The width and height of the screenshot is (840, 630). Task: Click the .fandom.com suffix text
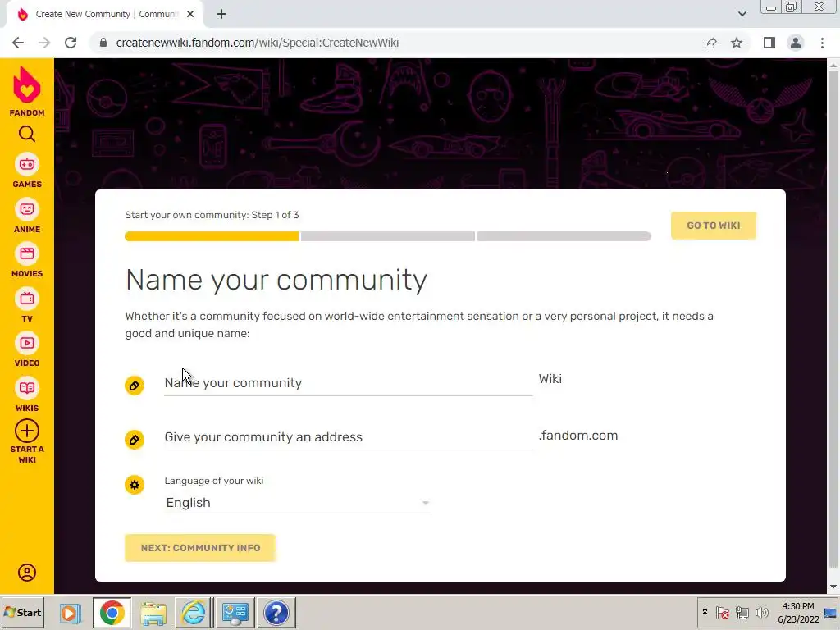click(578, 436)
